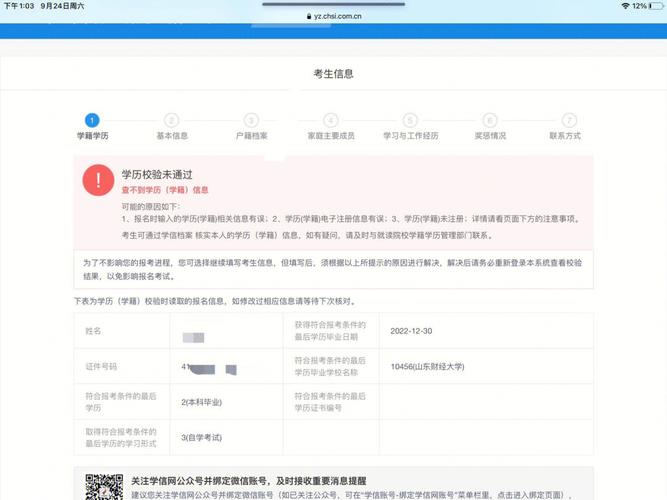Open the QR code for 学信网公众号
The width and height of the screenshot is (667, 500).
[x=104, y=487]
